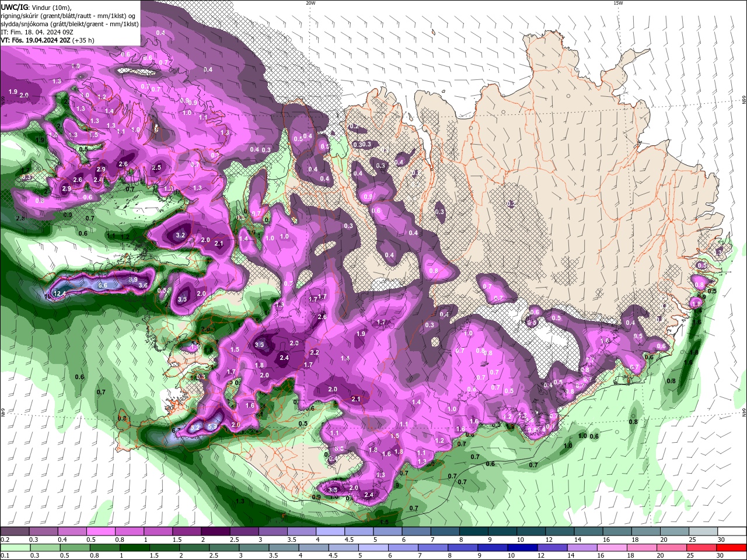Click the '6.7' value near the southwest coast
Viewport: 747px width, 560px height.
pyautogui.click(x=176, y=430)
